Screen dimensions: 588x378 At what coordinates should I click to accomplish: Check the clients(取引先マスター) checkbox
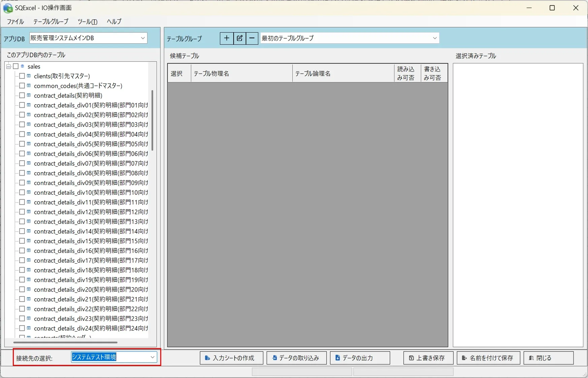(22, 76)
